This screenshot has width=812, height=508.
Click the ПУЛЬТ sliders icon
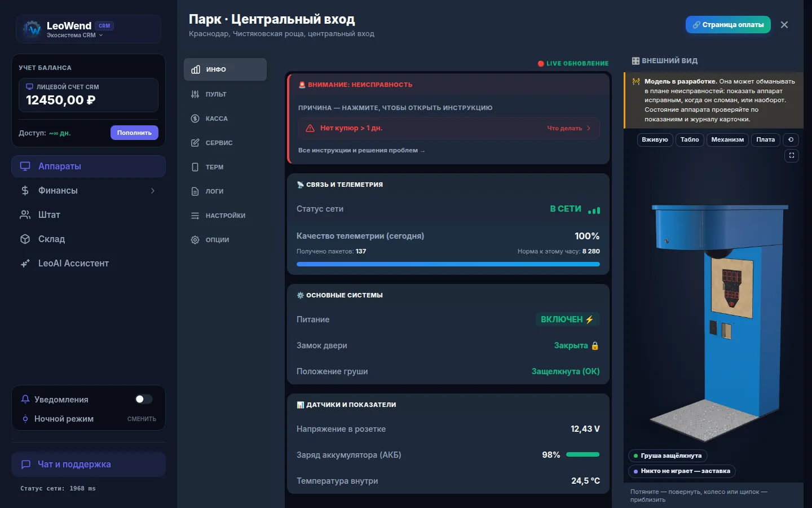coord(195,94)
